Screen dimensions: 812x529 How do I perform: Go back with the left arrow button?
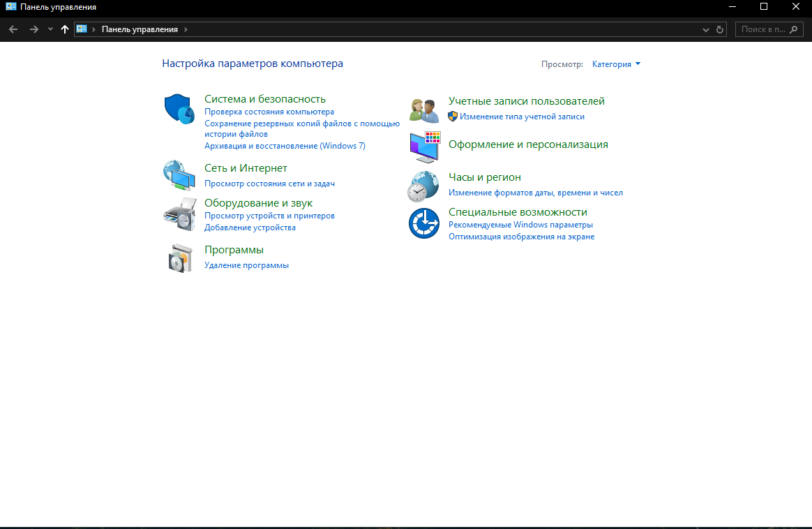point(13,29)
